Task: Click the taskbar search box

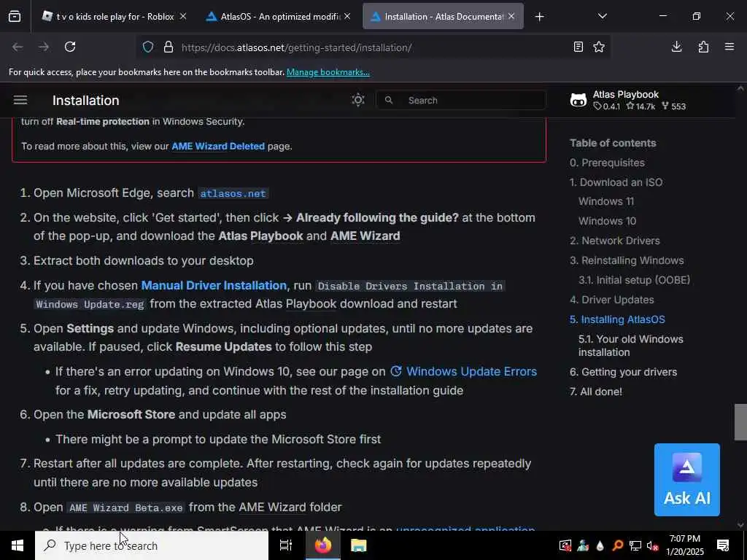Action: click(152, 545)
